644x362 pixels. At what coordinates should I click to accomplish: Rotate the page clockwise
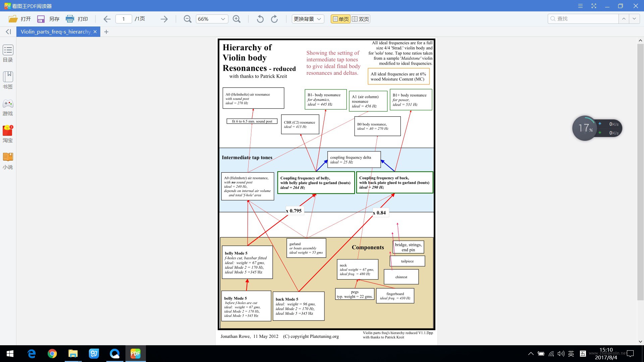[x=274, y=19]
